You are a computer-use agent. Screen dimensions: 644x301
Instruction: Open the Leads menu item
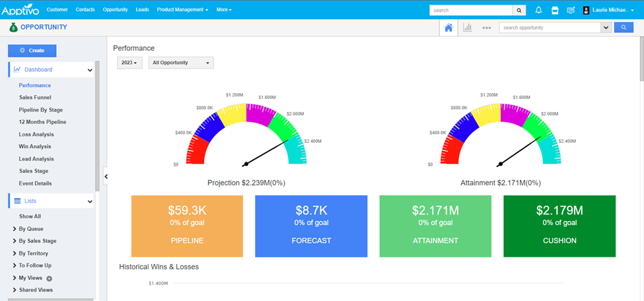[x=142, y=10]
